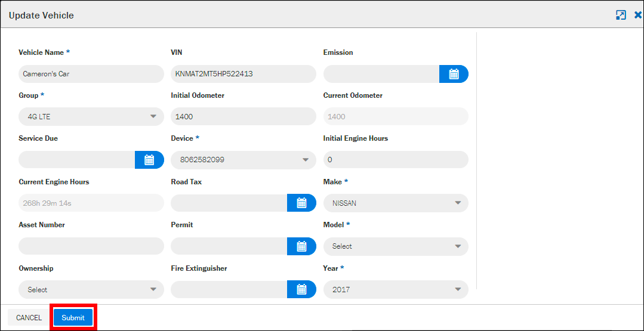644x331 pixels.
Task: Click the Road Tax date text field
Action: [229, 203]
